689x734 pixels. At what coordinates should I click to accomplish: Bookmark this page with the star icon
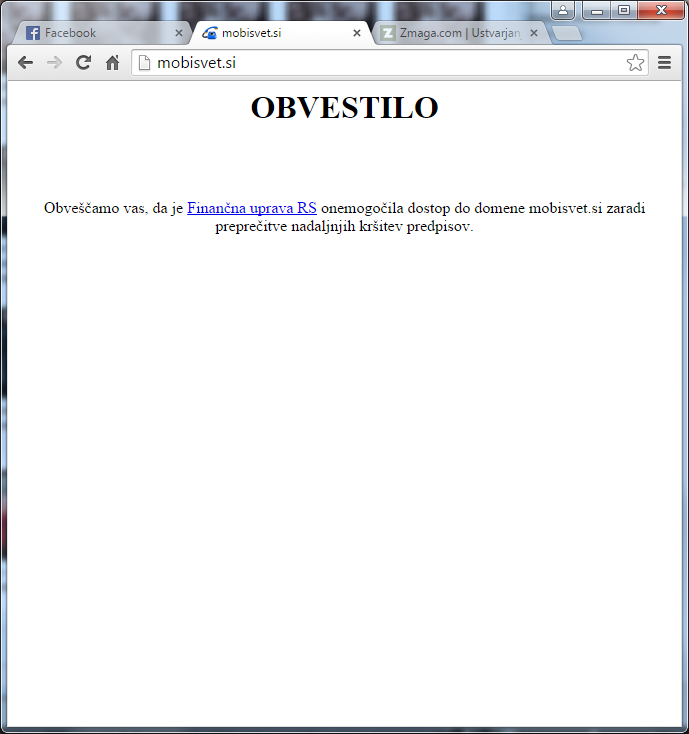pyautogui.click(x=635, y=63)
